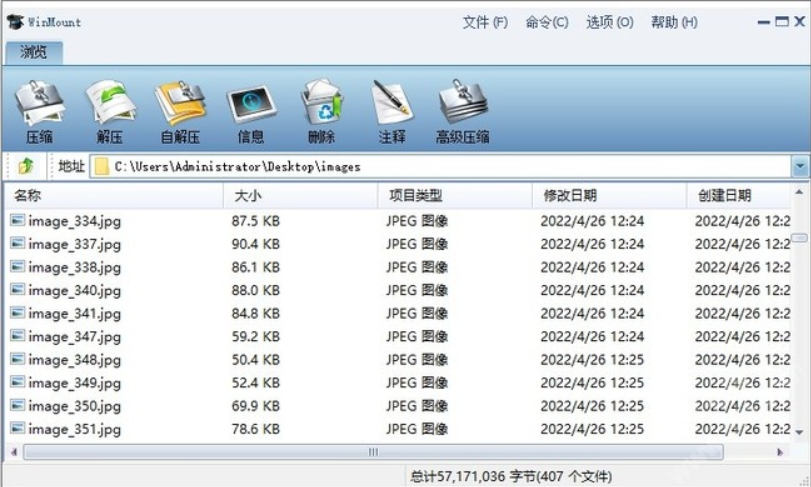Viewport: 811px width, 487px height.
Task: Click the 84.8 KB size cell
Action: point(256,314)
